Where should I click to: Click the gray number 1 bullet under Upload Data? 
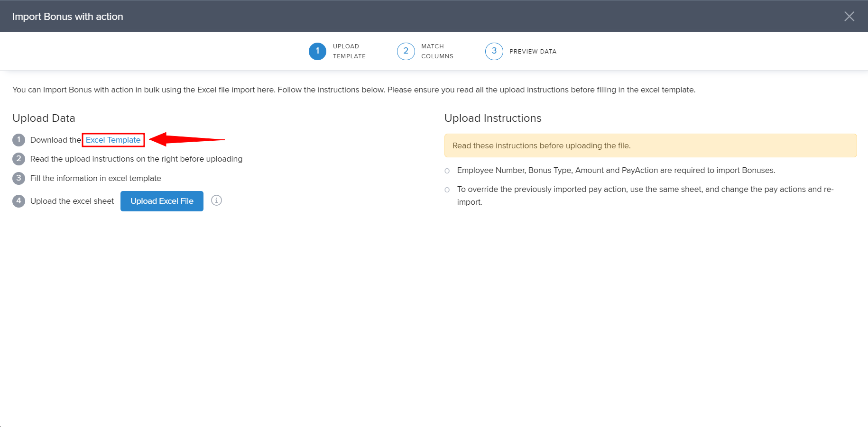click(18, 140)
